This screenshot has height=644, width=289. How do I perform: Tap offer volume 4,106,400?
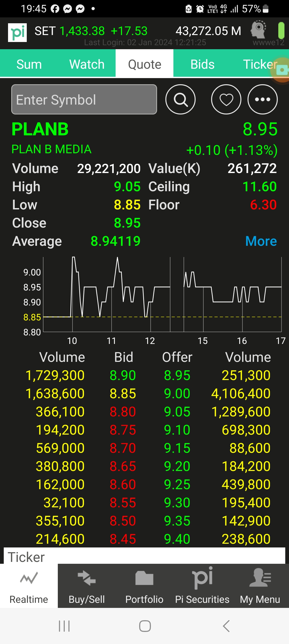pyautogui.click(x=241, y=394)
